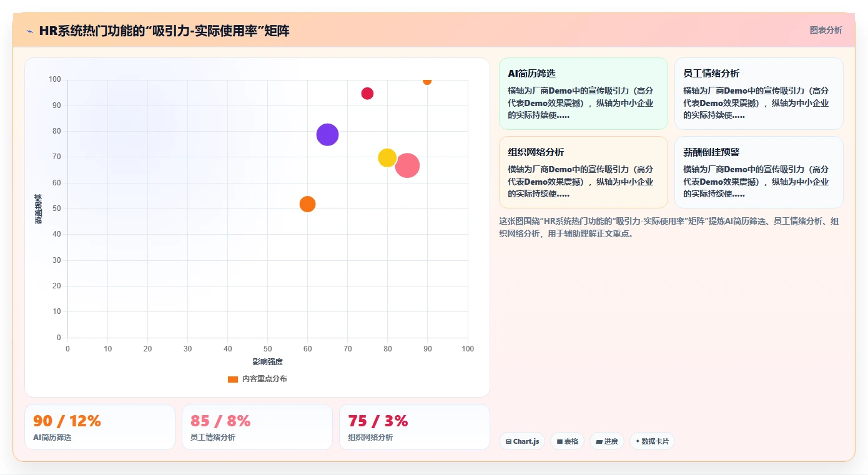The image size is (868, 475).
Task: Toggle the 内容重点分布 legend swatch
Action: click(x=233, y=379)
